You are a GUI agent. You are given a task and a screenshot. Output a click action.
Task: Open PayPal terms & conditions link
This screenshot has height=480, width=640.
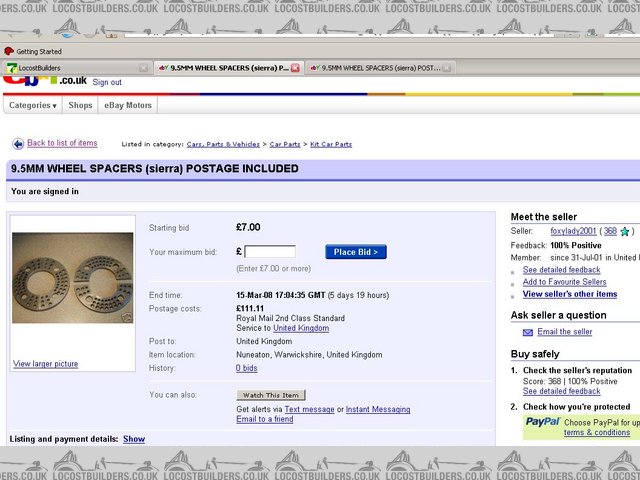click(597, 432)
